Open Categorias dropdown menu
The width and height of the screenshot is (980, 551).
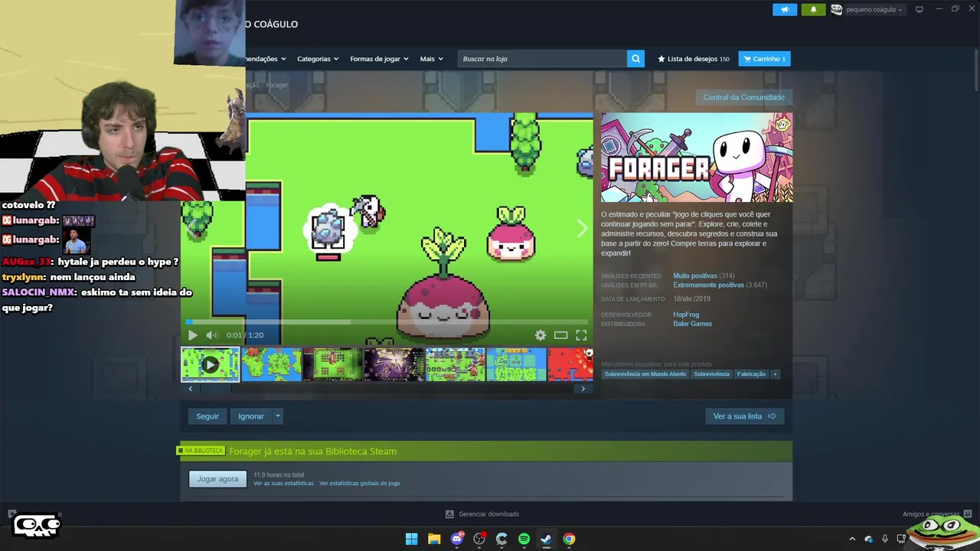(x=318, y=59)
